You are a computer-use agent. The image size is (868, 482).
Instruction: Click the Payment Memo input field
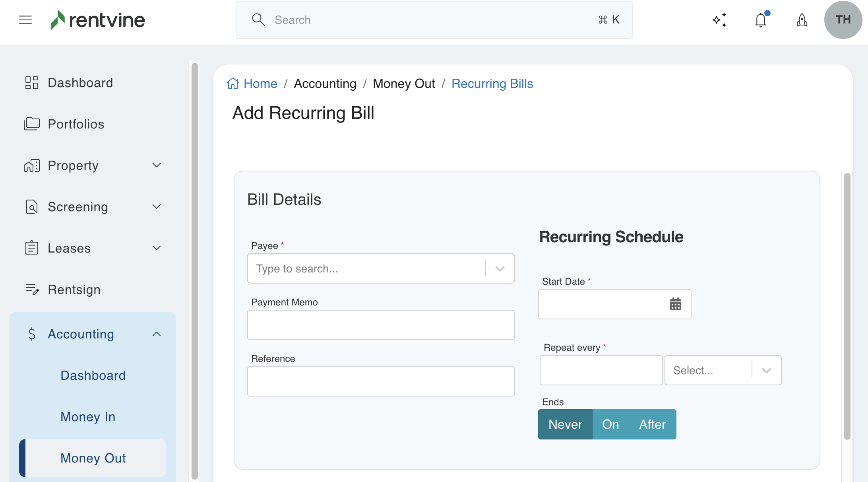point(381,325)
